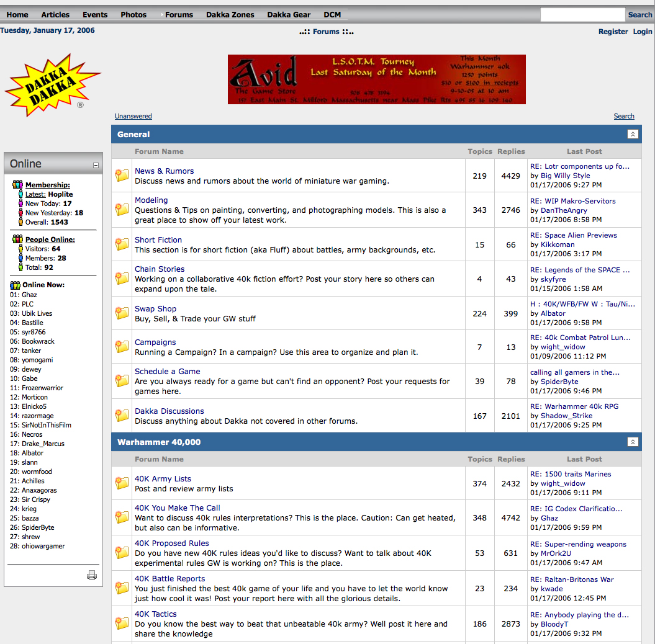The width and height of the screenshot is (655, 644).
Task: Minimize the Online sidebar panel
Action: tap(96, 165)
